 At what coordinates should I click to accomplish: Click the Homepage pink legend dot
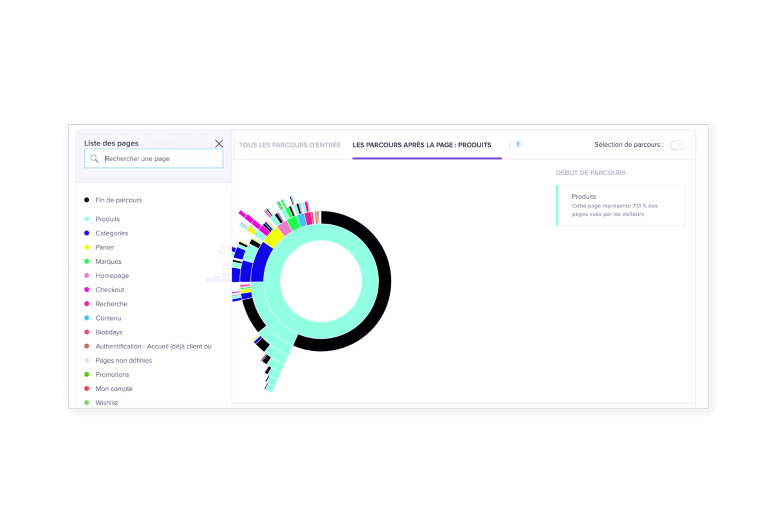pyautogui.click(x=87, y=275)
